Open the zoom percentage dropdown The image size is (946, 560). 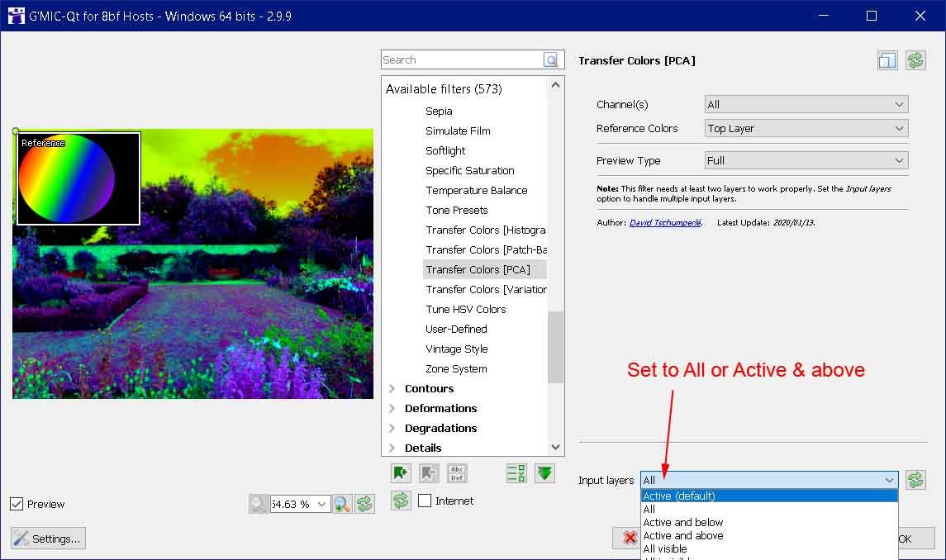[x=321, y=504]
